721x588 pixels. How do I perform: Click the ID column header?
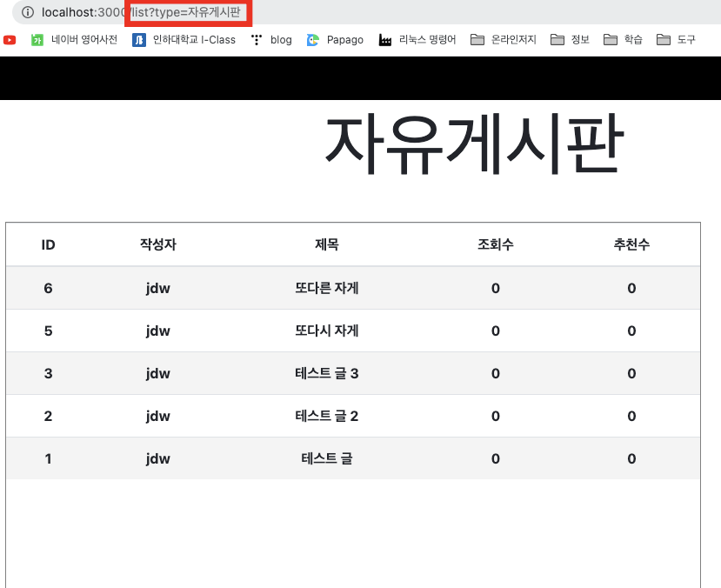click(49, 244)
